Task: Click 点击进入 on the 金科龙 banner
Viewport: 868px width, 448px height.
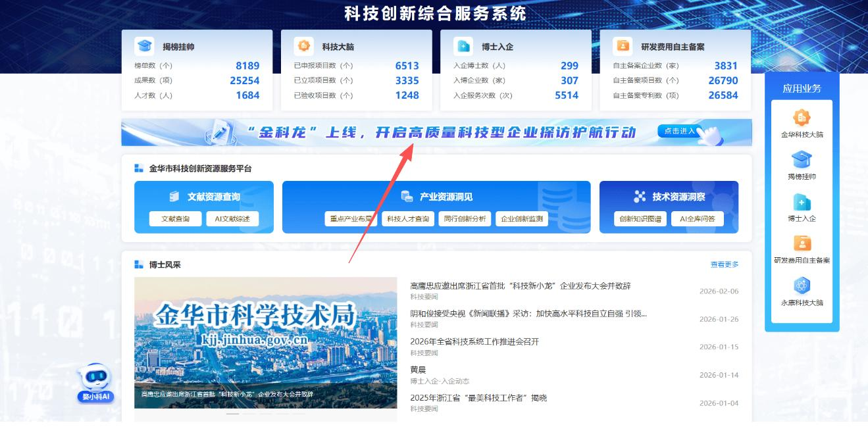Action: [679, 132]
